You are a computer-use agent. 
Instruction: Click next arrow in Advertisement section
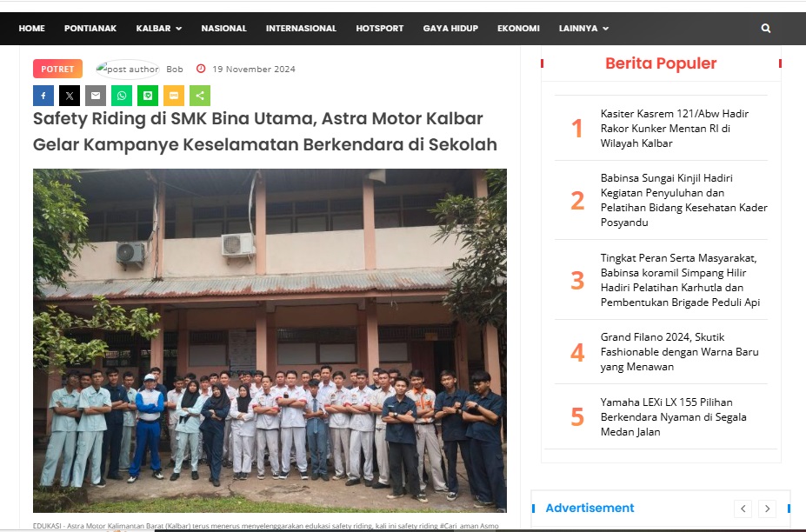tap(768, 509)
